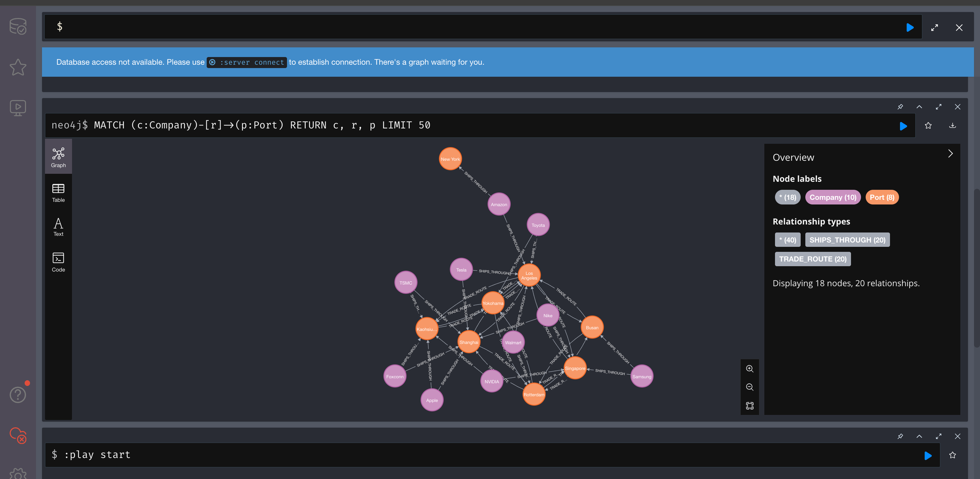The width and height of the screenshot is (980, 479).
Task: Select the Singapore port node
Action: pos(575,368)
